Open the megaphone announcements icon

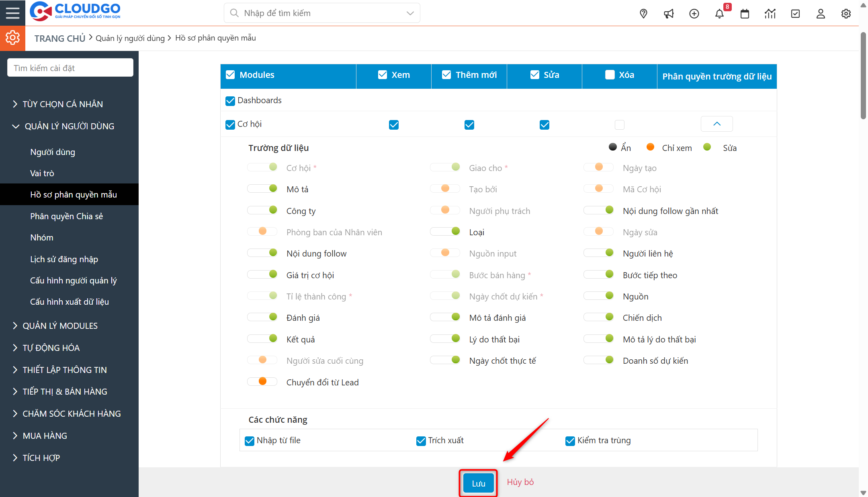(669, 14)
